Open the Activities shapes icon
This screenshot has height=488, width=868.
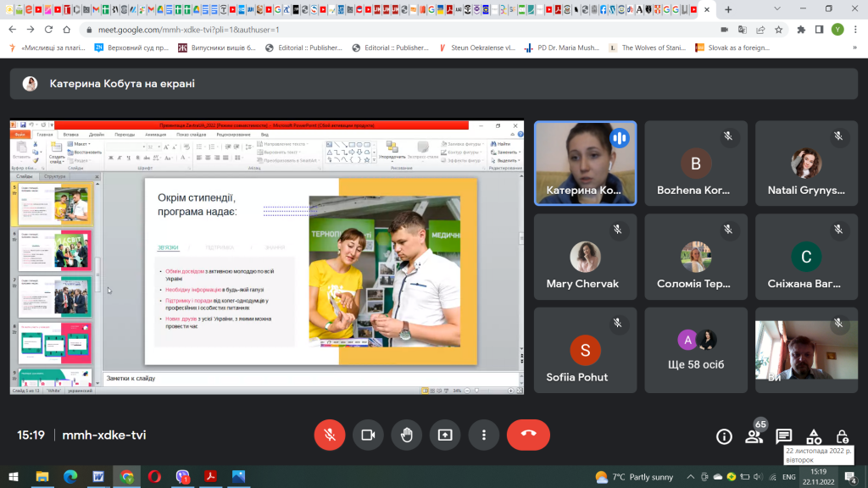814,436
